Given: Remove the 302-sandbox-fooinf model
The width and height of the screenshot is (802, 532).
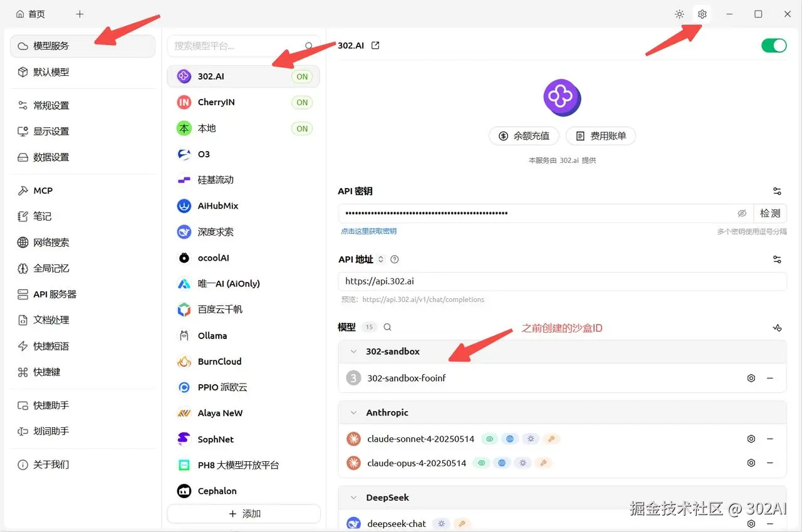Looking at the screenshot, I should [770, 378].
